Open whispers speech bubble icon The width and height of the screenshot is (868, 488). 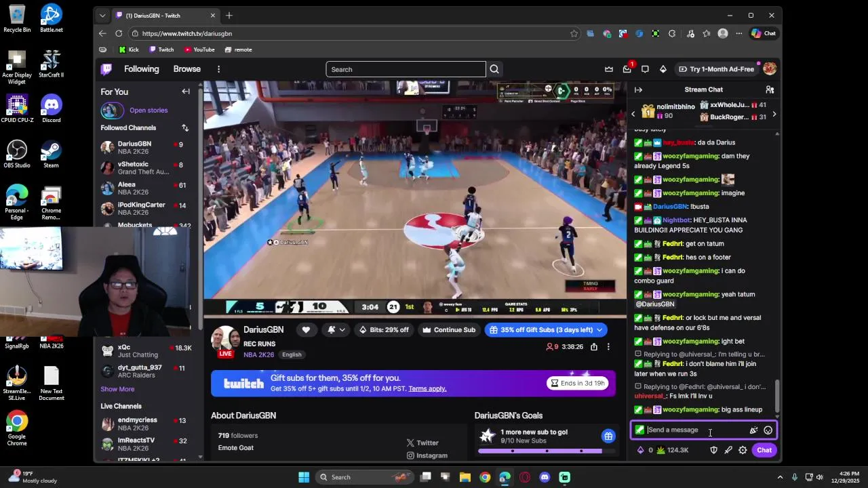(x=645, y=69)
